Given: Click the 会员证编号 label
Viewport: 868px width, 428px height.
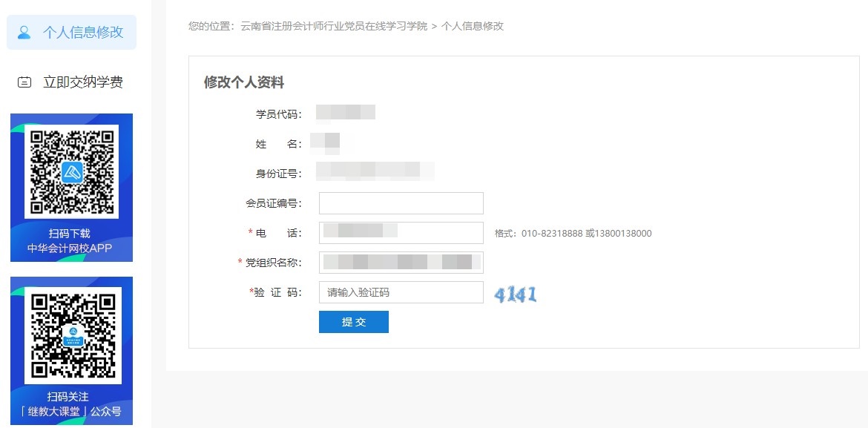Looking at the screenshot, I should coord(274,204).
